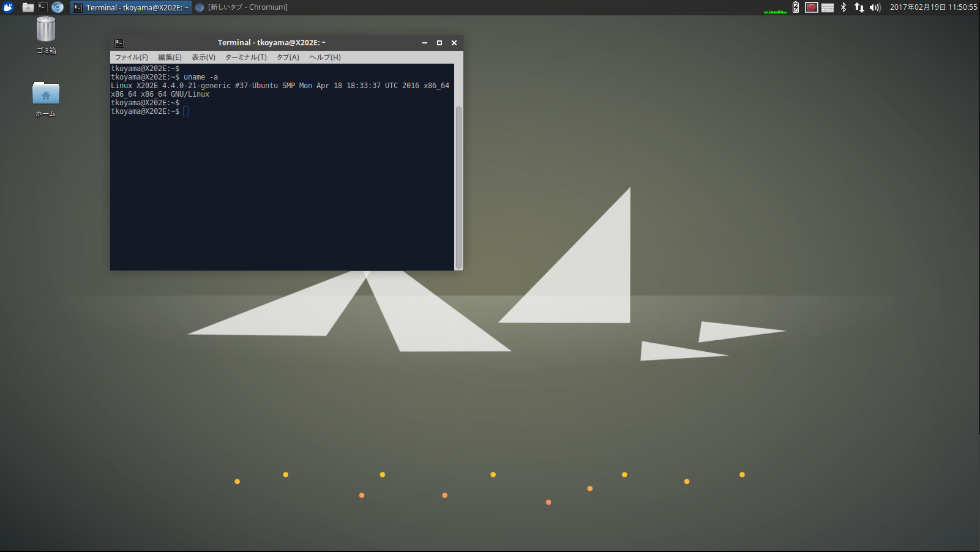Screen dimensions: 980x552
Task: Click the date and time clock
Action: click(933, 7)
